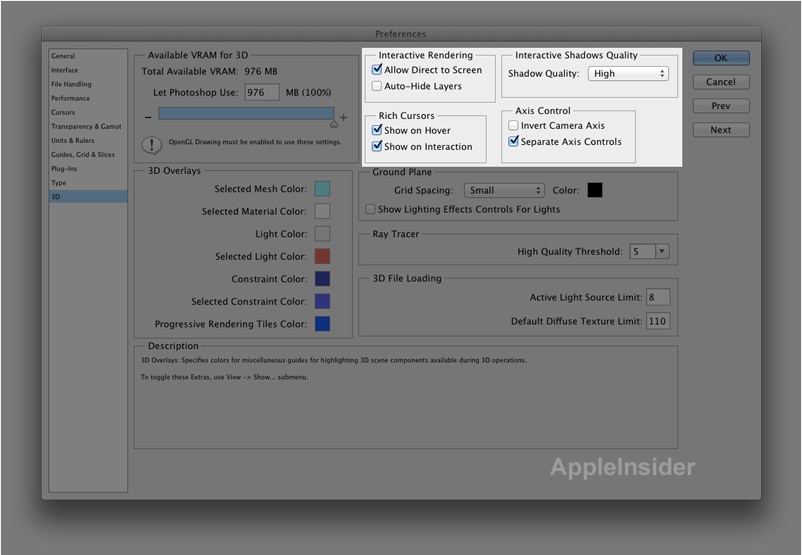Image resolution: width=802 pixels, height=555 pixels.
Task: Click the Selected Light Color swatch
Action: click(322, 256)
